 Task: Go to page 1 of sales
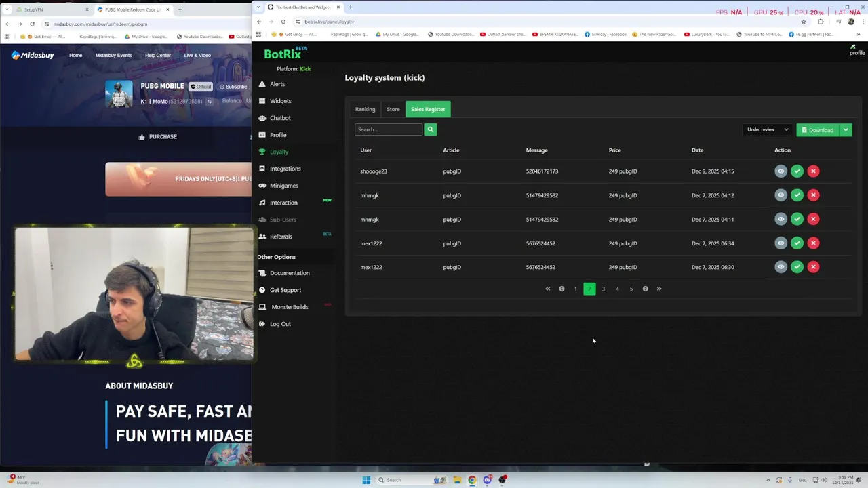click(x=576, y=289)
